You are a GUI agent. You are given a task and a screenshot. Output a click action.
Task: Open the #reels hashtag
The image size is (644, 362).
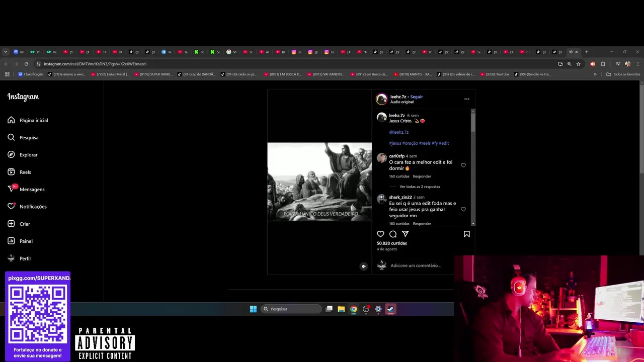[425, 143]
